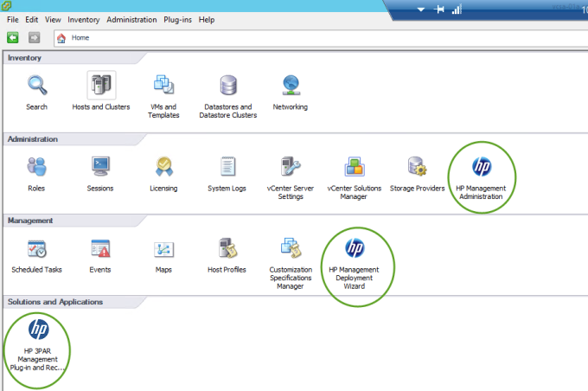Open the Administration menu
The height and width of the screenshot is (391, 588).
[131, 20]
